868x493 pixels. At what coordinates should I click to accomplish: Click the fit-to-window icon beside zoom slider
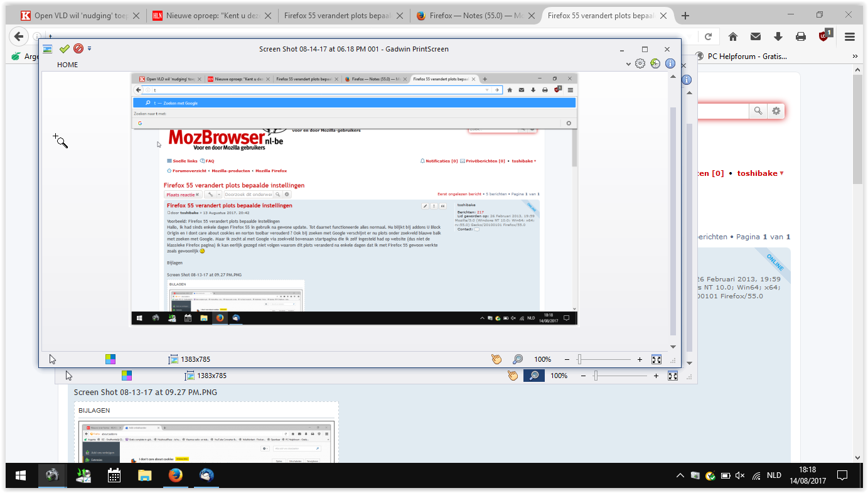(656, 359)
